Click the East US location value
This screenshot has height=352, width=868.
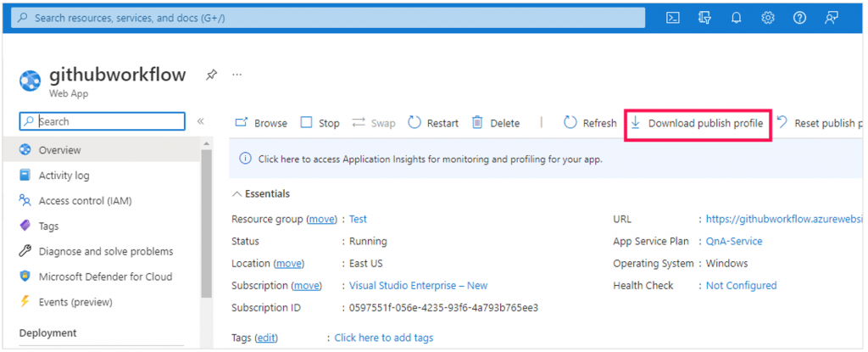point(365,263)
